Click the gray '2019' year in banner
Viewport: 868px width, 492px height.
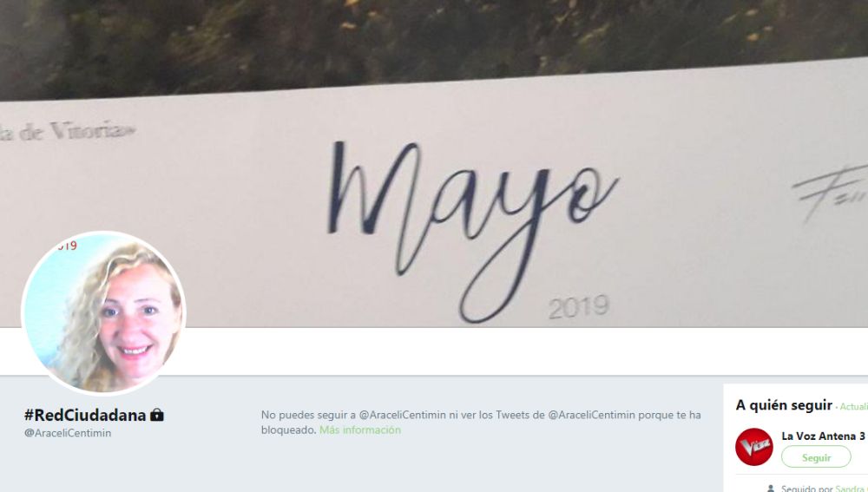[x=579, y=307]
